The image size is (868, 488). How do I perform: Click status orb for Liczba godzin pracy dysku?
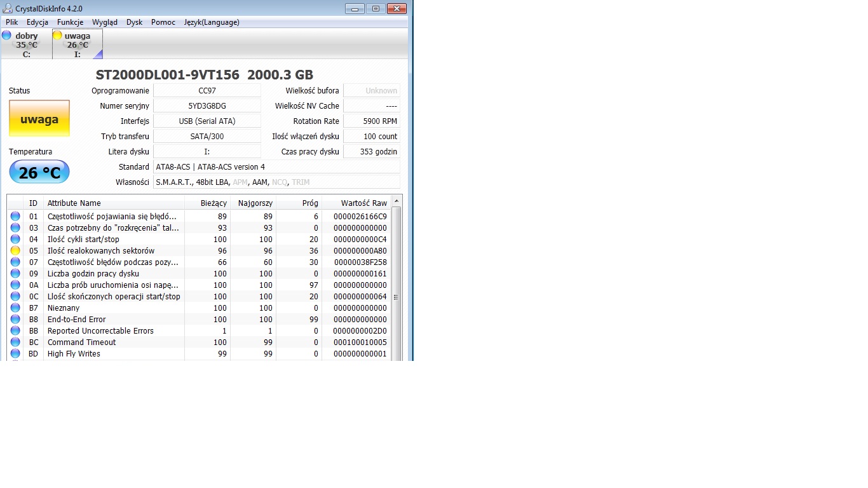[15, 274]
